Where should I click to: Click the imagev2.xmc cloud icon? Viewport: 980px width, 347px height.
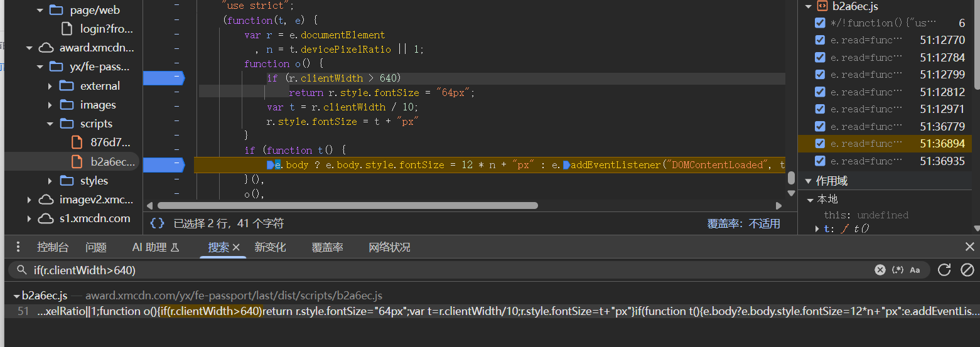[46, 200]
